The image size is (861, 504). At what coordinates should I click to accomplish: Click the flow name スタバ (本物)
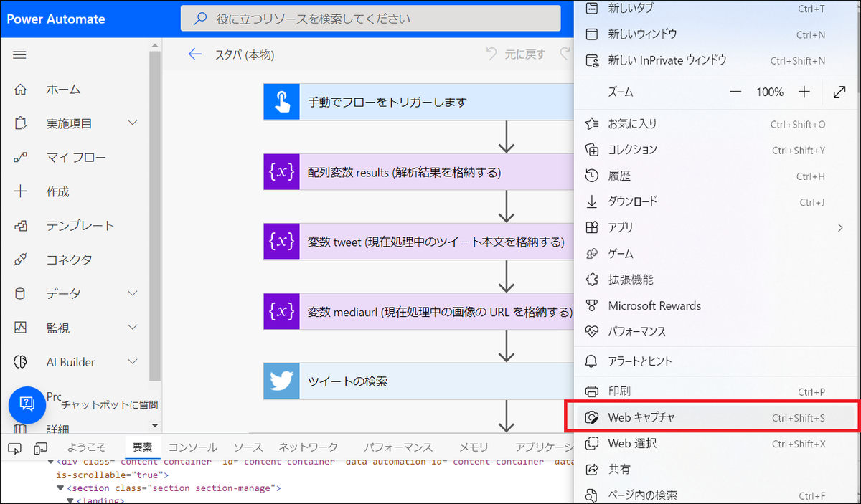click(245, 54)
